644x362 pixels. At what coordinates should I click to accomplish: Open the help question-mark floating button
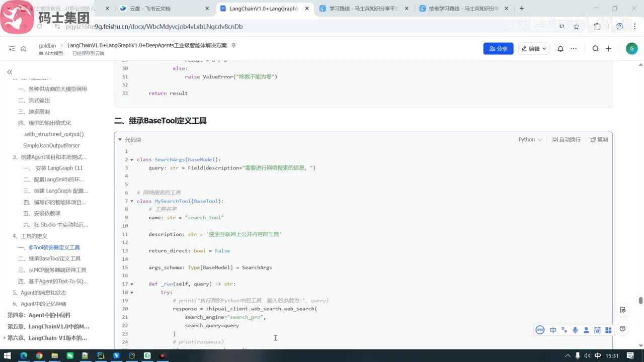tap(623, 329)
